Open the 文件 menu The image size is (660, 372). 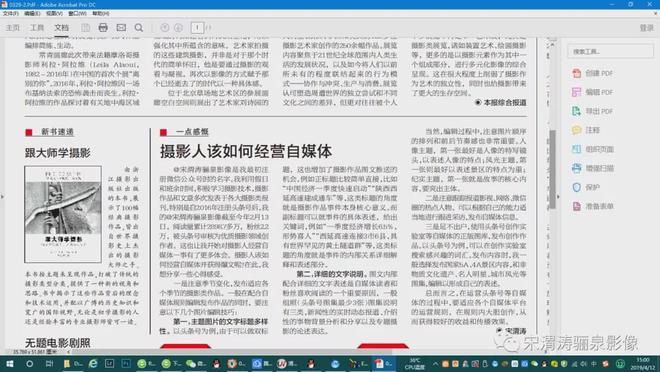coord(11,13)
